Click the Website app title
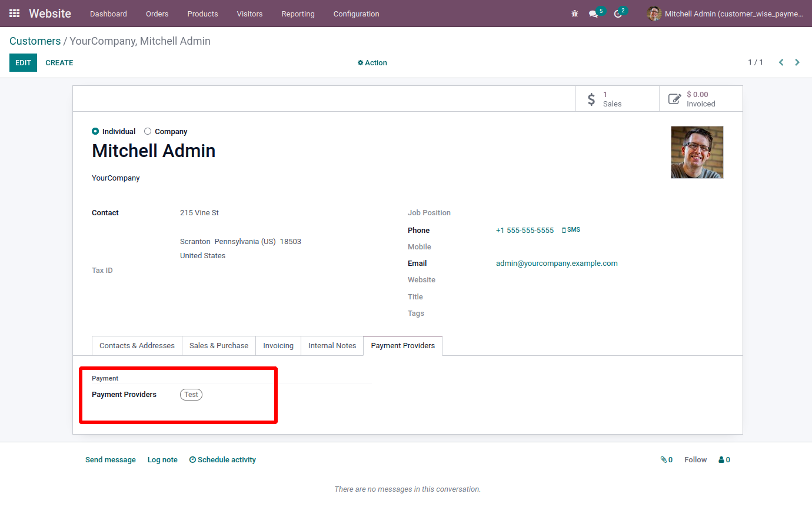 [x=50, y=14]
